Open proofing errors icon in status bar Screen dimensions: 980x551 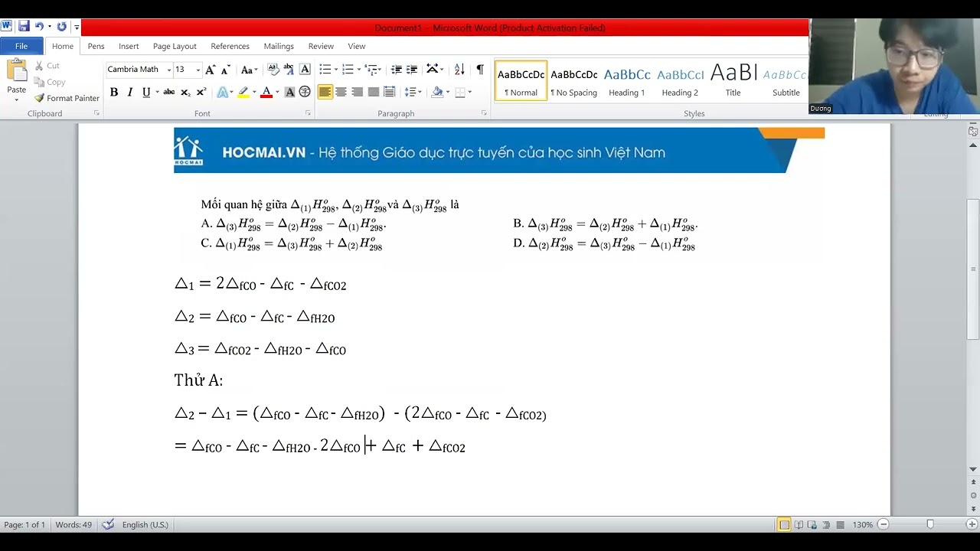click(108, 524)
